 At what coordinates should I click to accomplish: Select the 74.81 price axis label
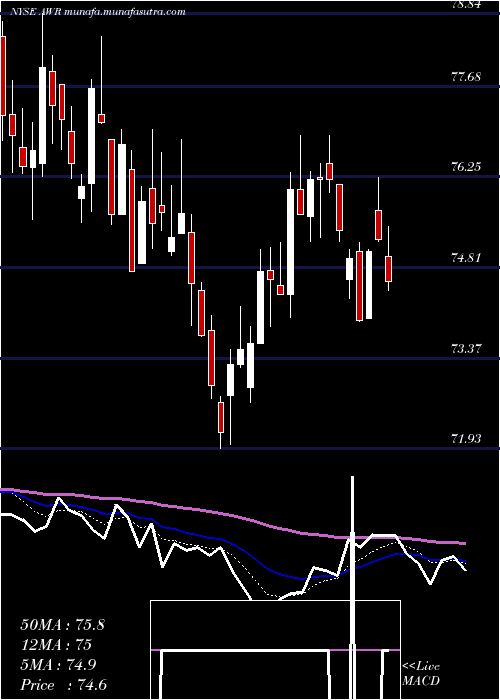[467, 258]
